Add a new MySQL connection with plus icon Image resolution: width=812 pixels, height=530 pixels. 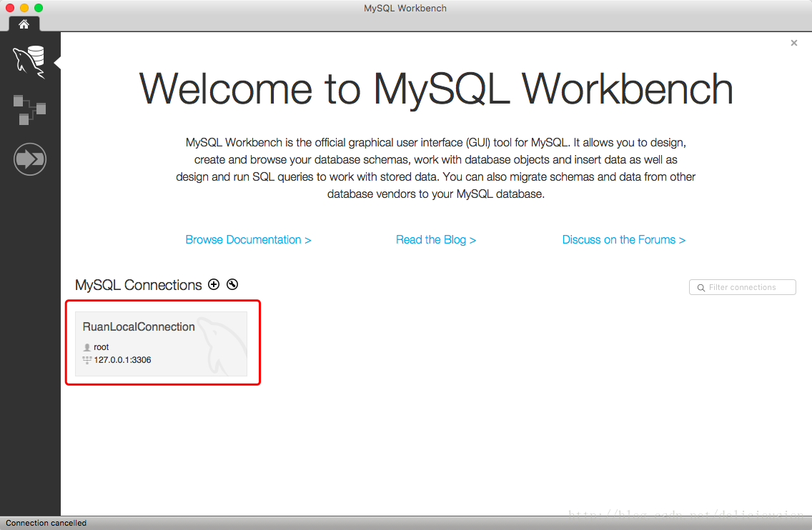(214, 284)
